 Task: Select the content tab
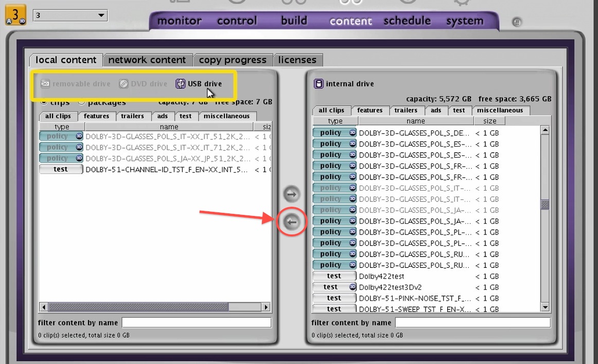350,21
